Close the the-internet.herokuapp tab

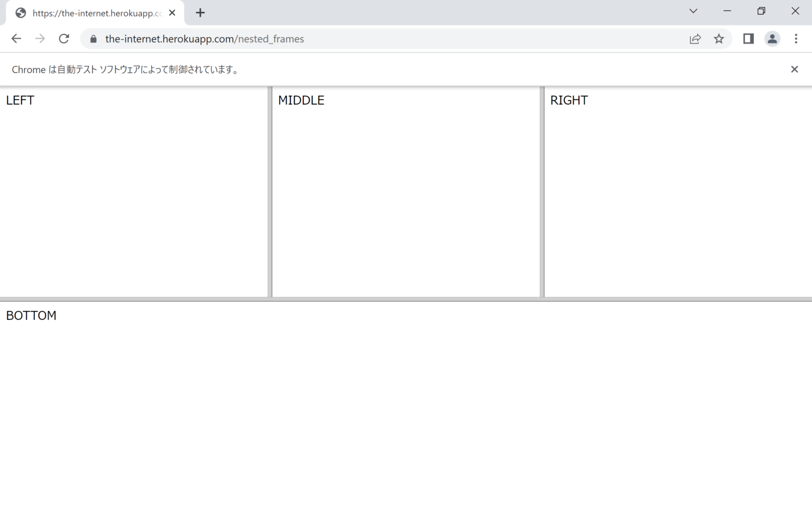(172, 13)
